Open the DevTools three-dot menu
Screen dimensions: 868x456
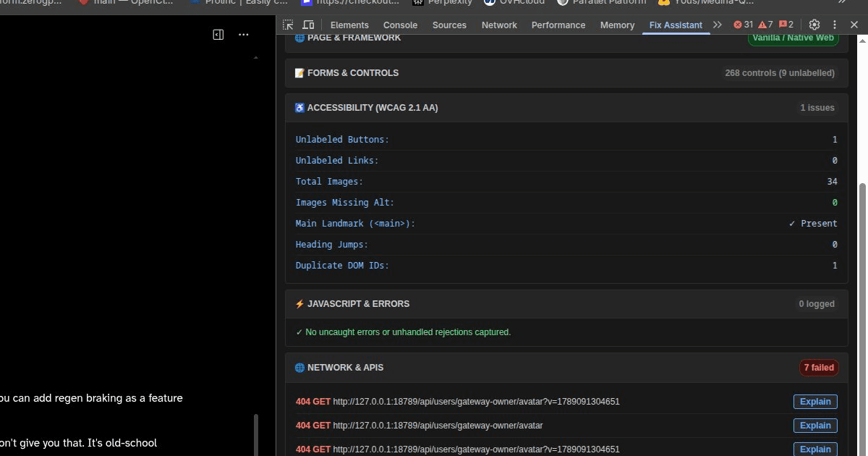835,25
